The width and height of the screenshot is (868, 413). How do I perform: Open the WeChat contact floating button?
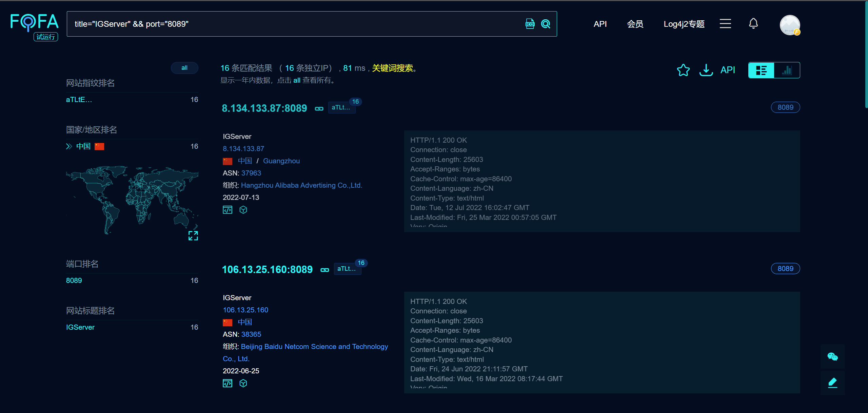point(832,356)
